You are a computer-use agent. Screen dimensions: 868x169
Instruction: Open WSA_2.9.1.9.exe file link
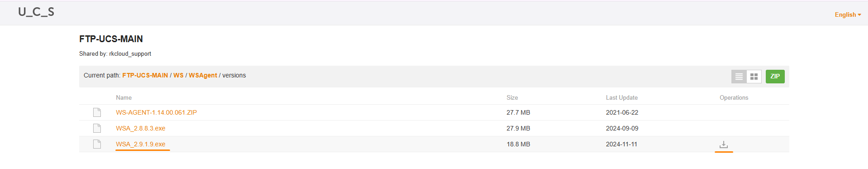[140, 144]
